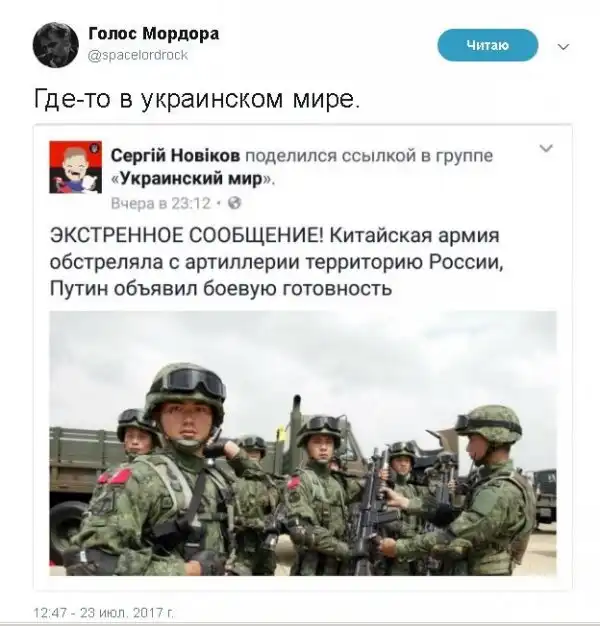Open the Голос Мордора display name
Image resolution: width=600 pixels, height=626 pixels.
coord(153,34)
